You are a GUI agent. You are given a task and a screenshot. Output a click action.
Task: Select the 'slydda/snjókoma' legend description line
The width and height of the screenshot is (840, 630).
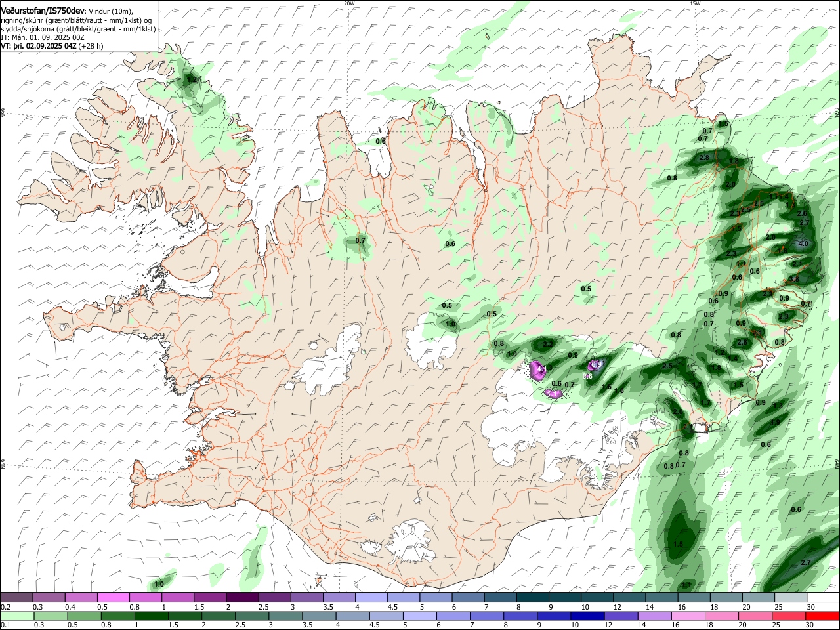click(78, 29)
